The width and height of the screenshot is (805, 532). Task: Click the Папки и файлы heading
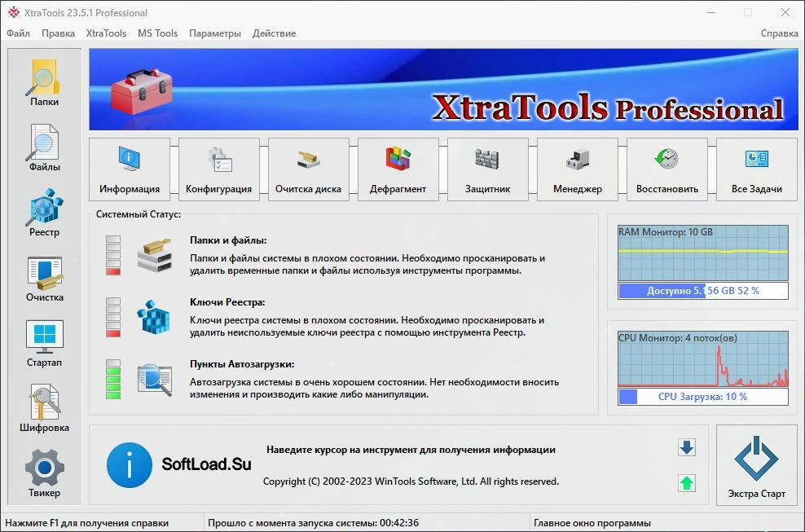click(228, 240)
